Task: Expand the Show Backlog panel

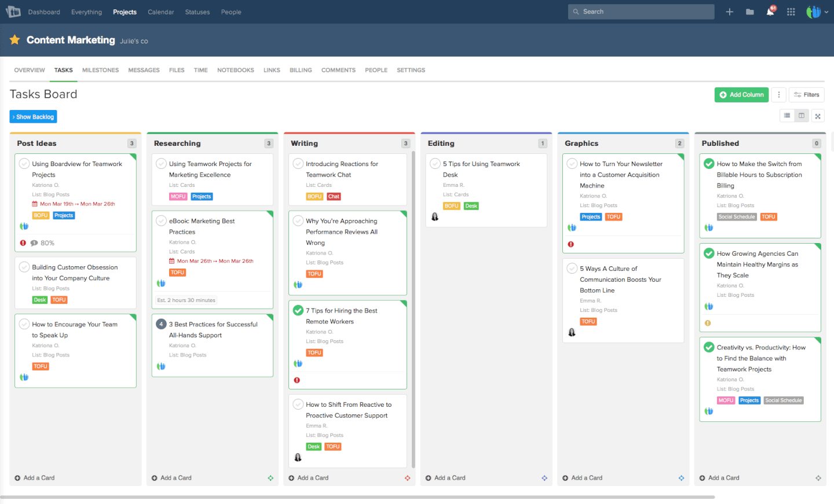Action: [33, 117]
